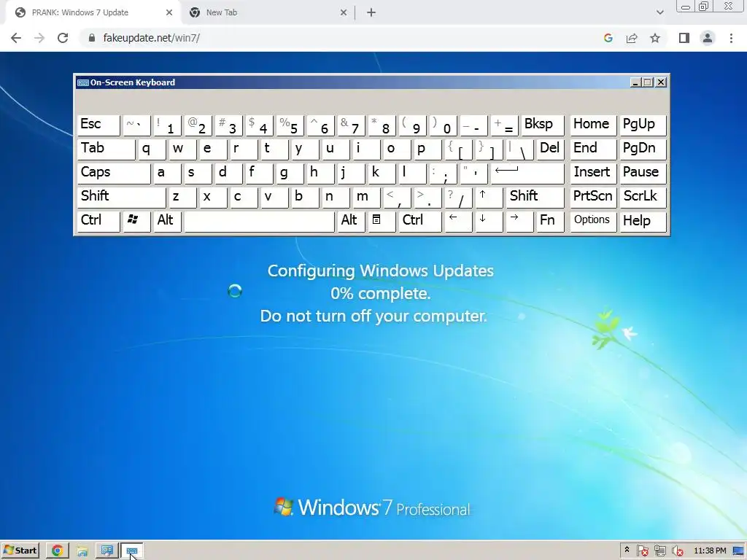The image size is (747, 560).
Task: Open the 11:38 PM taskbar clock
Action: (710, 551)
